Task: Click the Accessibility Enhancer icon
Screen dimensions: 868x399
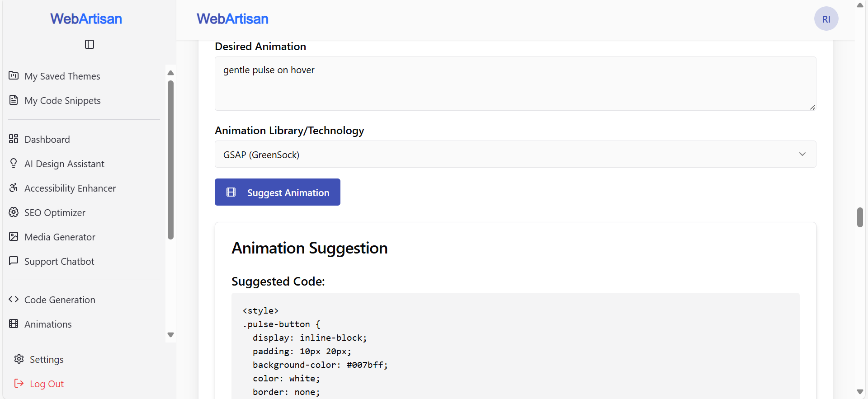Action: pos(14,188)
